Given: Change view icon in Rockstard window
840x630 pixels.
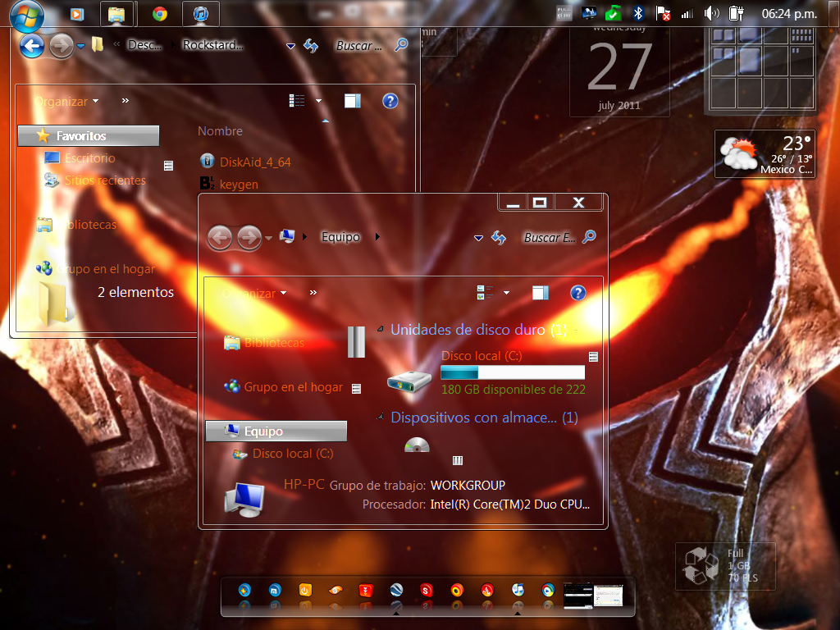Looking at the screenshot, I should coord(297,101).
